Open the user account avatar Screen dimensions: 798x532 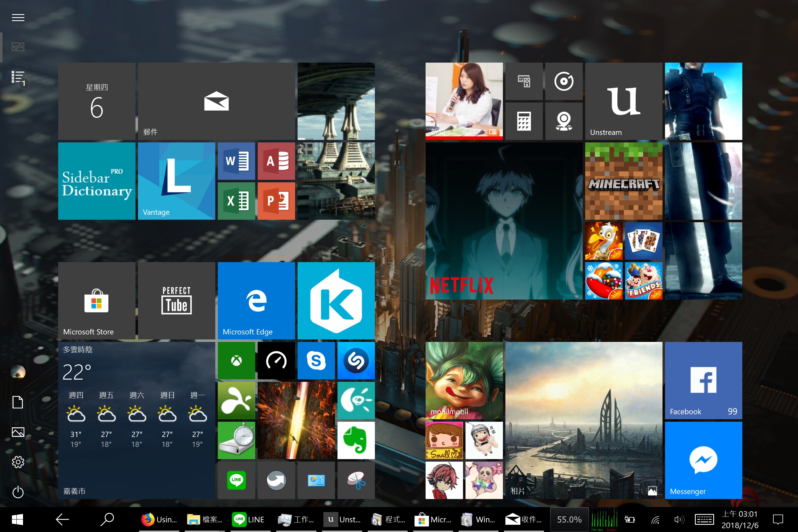(x=18, y=372)
